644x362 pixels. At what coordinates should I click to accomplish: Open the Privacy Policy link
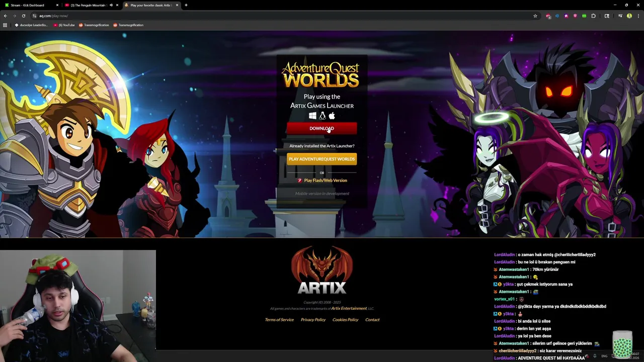pyautogui.click(x=313, y=320)
